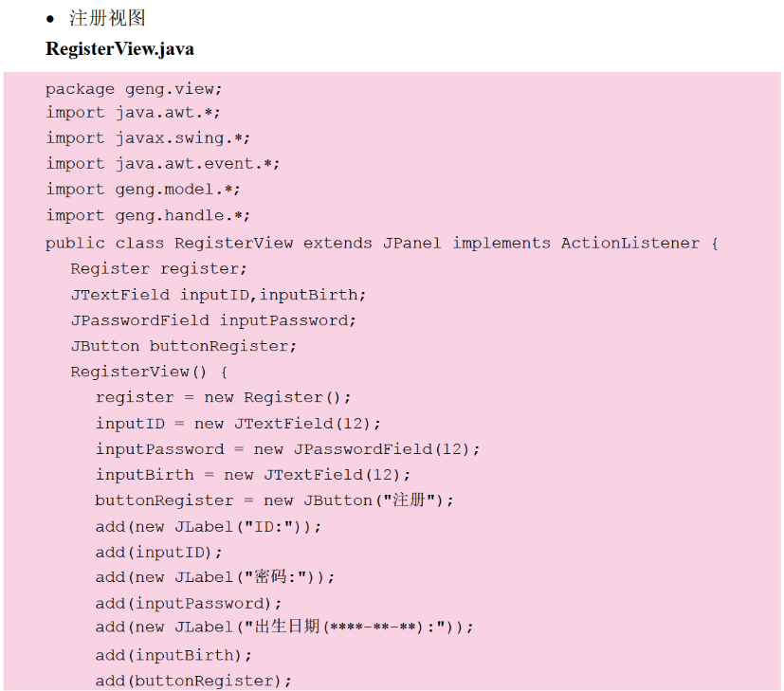Click the JPasswordField inputPassword declaration
Image resolution: width=784 pixels, height=691 pixels.
(213, 320)
